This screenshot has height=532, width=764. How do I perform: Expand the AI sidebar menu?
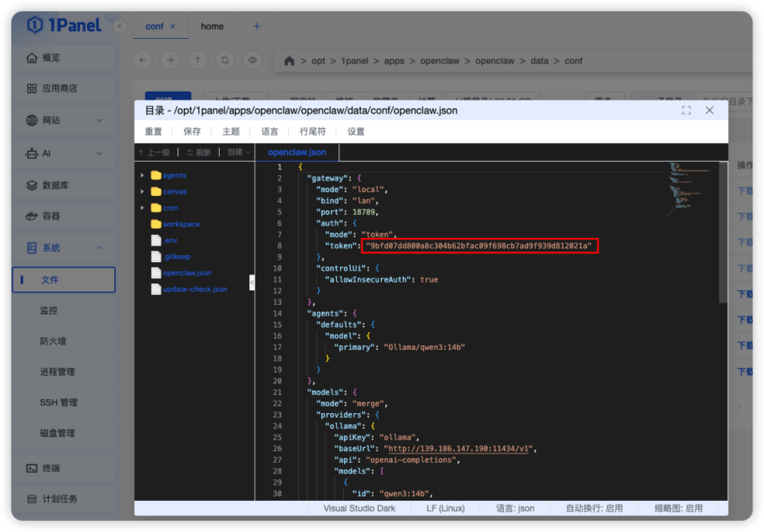64,153
